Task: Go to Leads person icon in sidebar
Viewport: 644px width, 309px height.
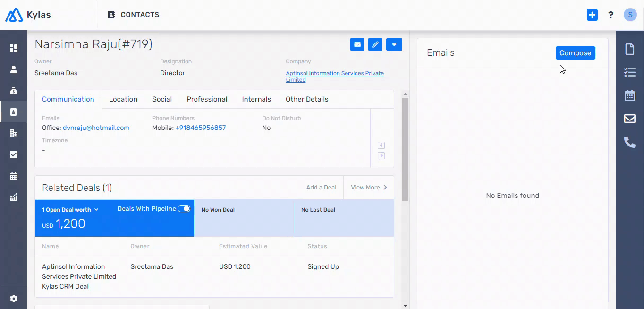Action: tap(14, 69)
